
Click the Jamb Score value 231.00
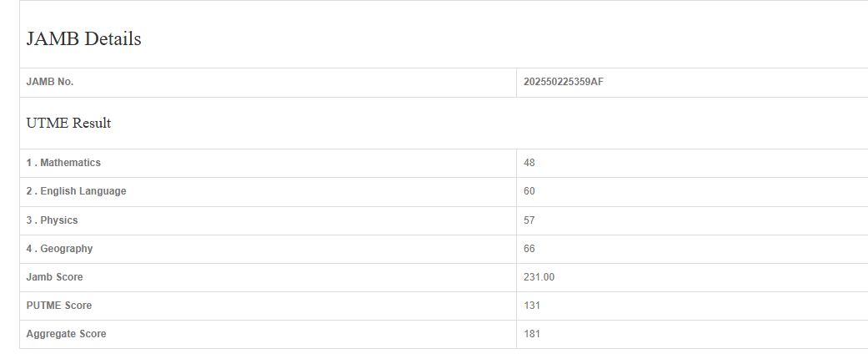[x=539, y=277]
